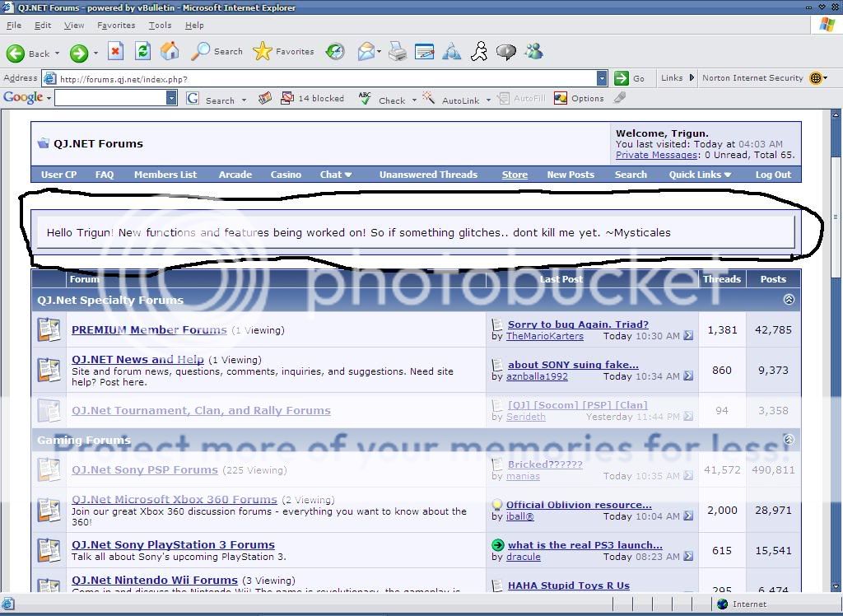The width and height of the screenshot is (843, 616).
Task: Click the Log Out navbar button
Action: (773, 175)
